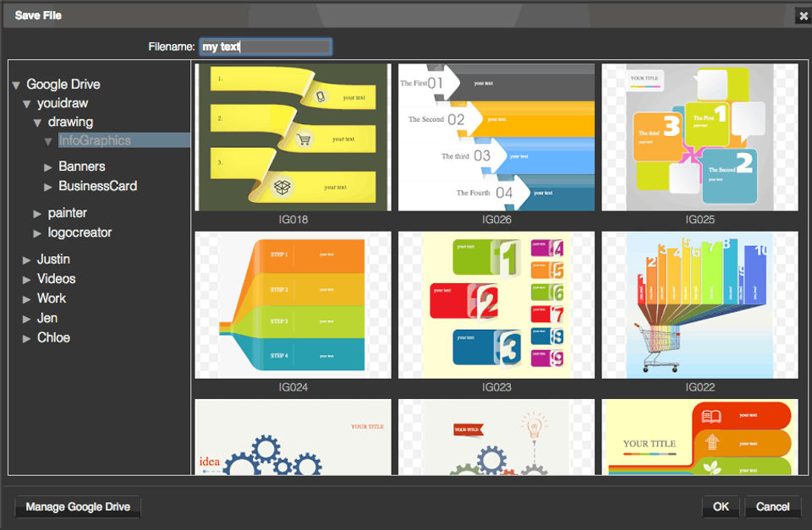
Task: Select the drawing folder
Action: coord(70,122)
